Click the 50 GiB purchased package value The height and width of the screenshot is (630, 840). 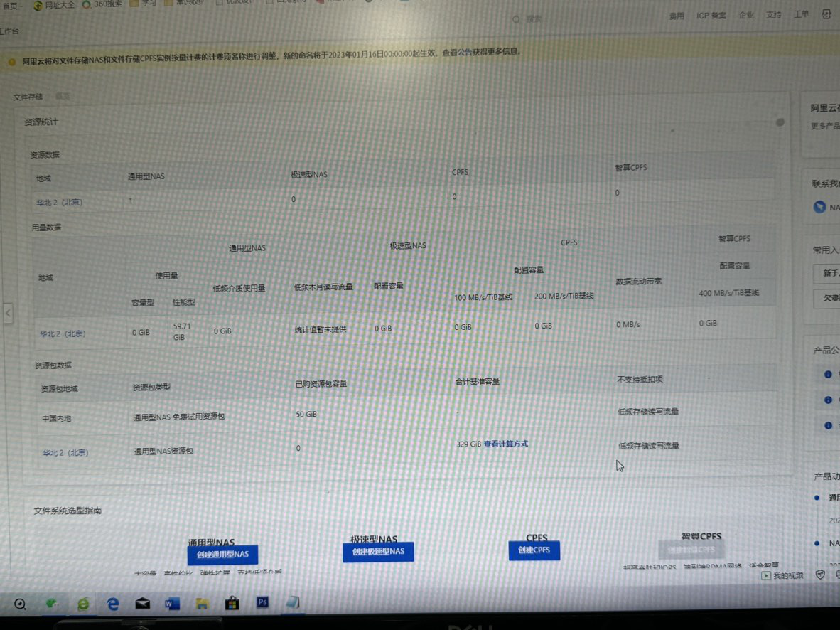point(306,415)
